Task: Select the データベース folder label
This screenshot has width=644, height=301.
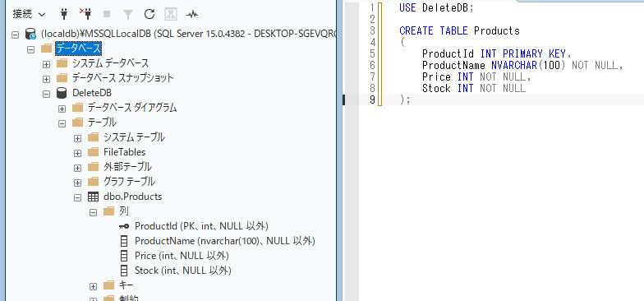Action: point(79,49)
